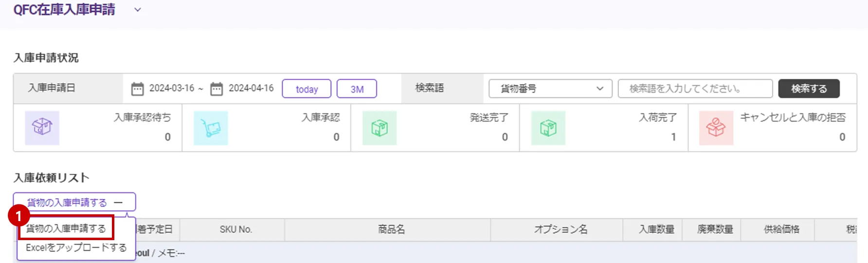The image size is (868, 263).
Task: Click the end date calendar icon
Action: coord(217,89)
